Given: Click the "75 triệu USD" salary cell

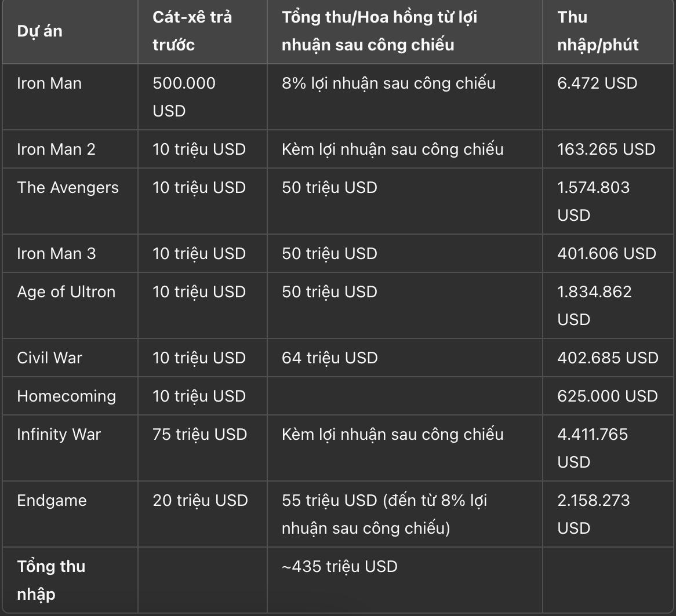Looking at the screenshot, I should click(x=200, y=434).
